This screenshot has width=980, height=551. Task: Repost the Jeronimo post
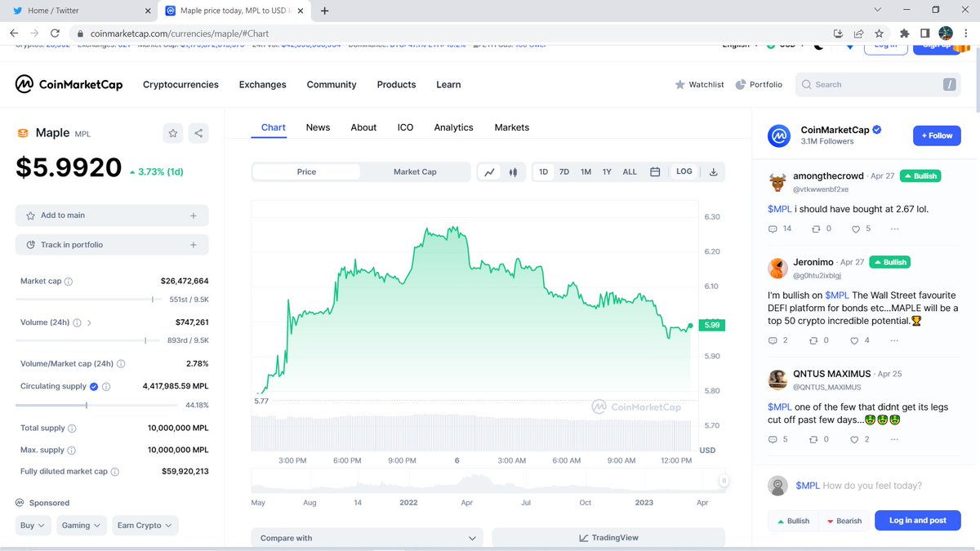pyautogui.click(x=814, y=340)
